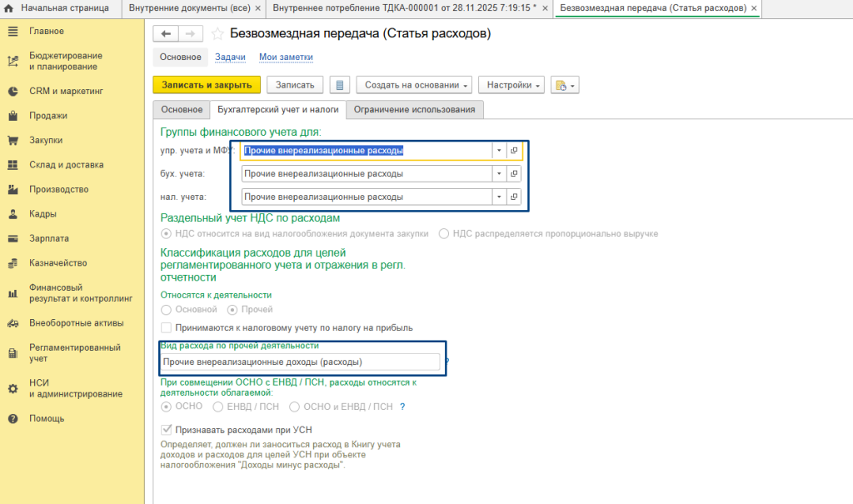
Task: Open the Создать на основании dropdown
Action: tap(414, 85)
